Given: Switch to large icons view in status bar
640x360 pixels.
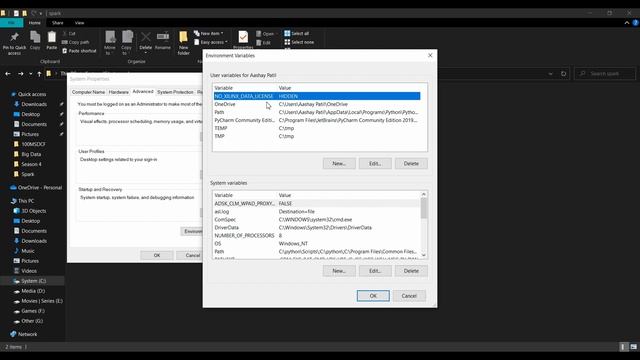Looking at the screenshot, I should coord(633,347).
